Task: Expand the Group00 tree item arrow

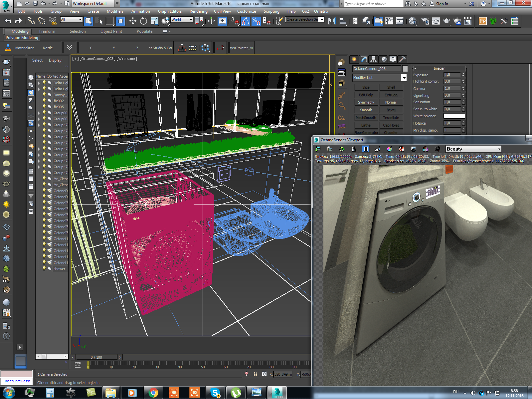Action: coord(39,113)
